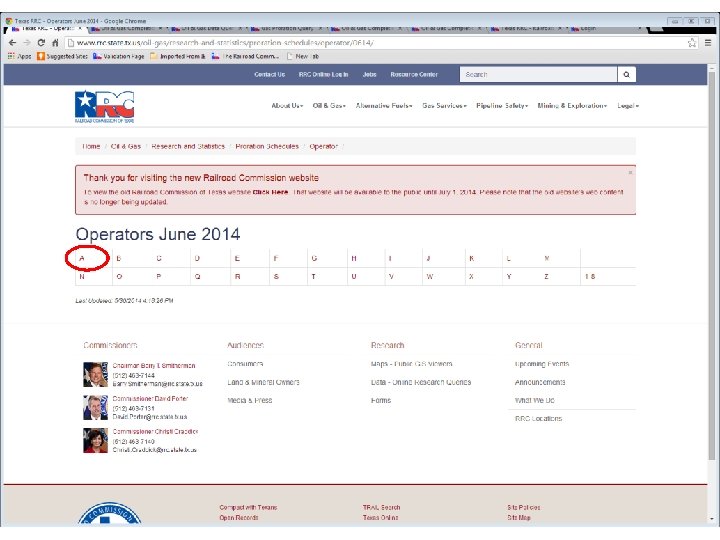Go to RRC Online Log In
The height and width of the screenshot is (540, 720).
[323, 74]
